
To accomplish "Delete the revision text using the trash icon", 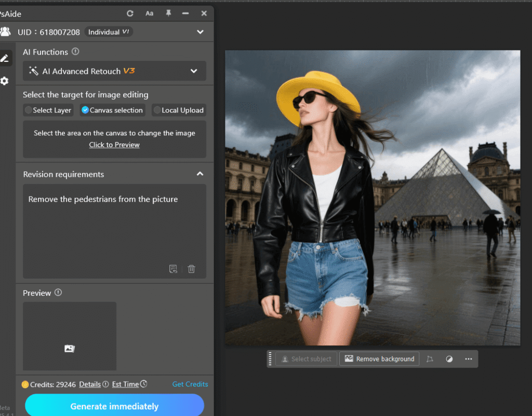I will click(191, 269).
